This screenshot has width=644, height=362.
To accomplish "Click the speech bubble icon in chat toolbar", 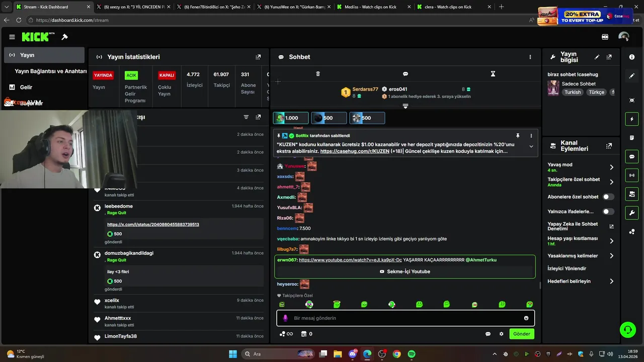I will pos(406,74).
